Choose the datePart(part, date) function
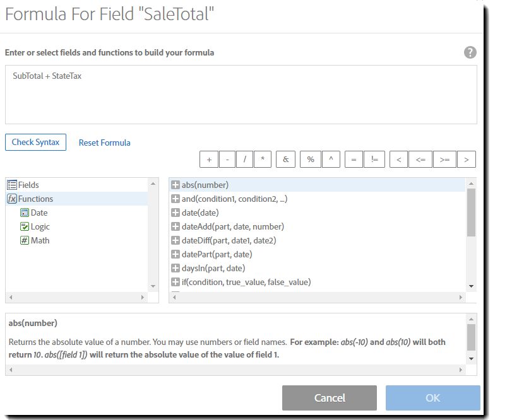Viewport: 524px width, 420px height. pyautogui.click(x=217, y=254)
